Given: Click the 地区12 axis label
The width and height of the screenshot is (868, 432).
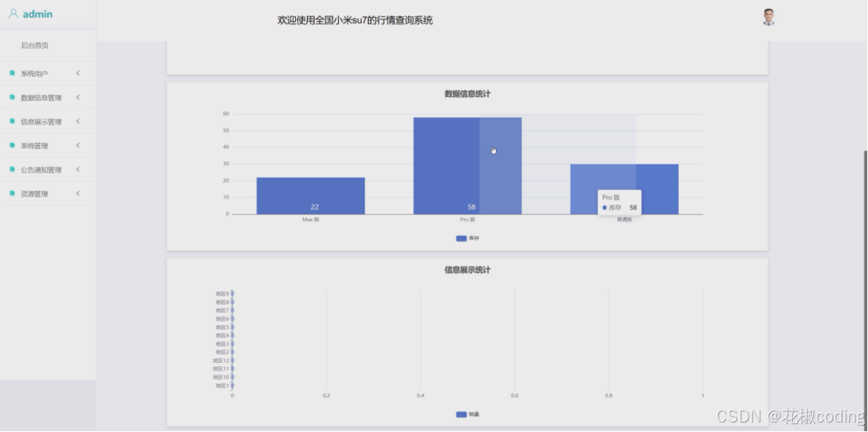Looking at the screenshot, I should click(221, 361).
